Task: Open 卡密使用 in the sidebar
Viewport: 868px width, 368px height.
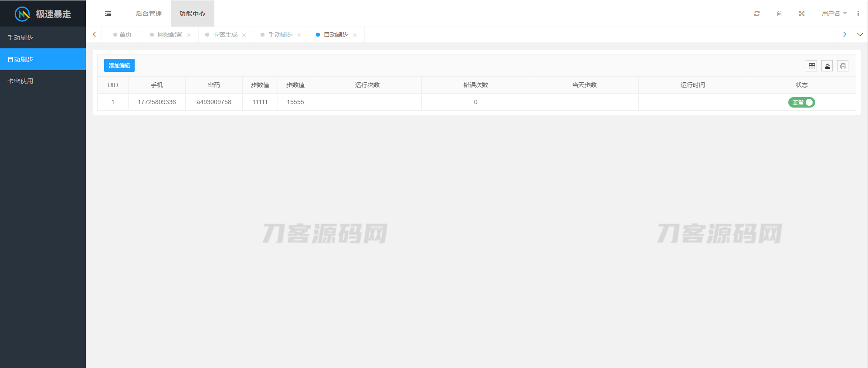Action: click(x=20, y=81)
